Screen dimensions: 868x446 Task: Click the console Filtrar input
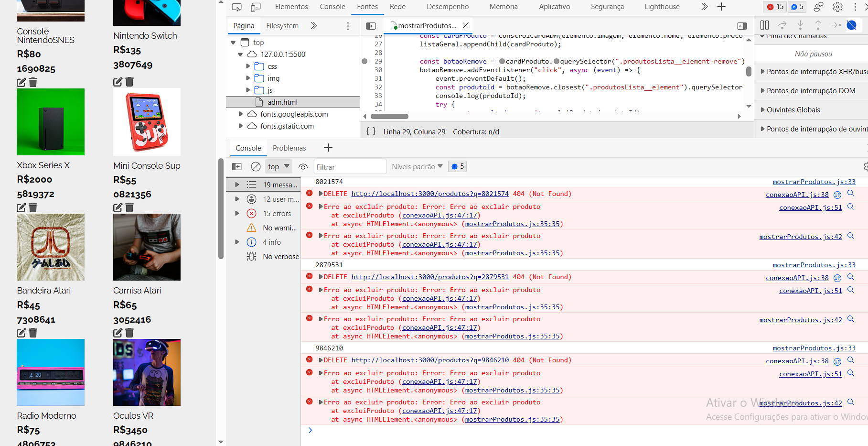point(350,167)
